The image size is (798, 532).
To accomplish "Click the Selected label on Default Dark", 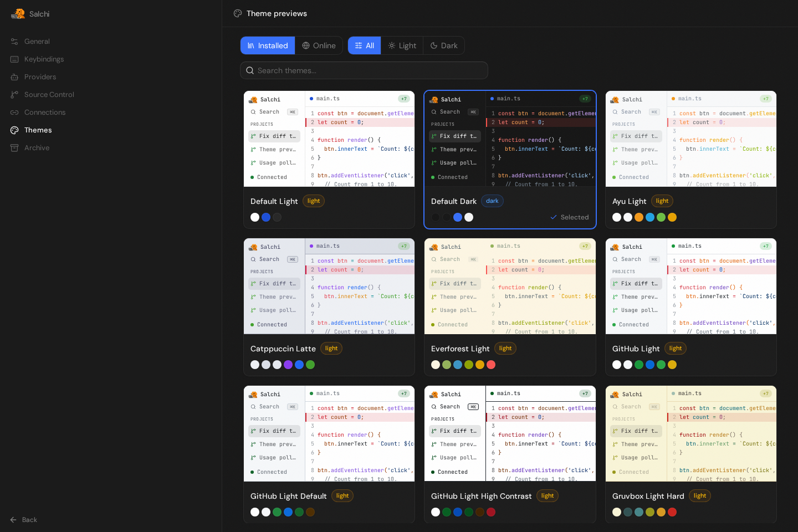I will [x=575, y=217].
